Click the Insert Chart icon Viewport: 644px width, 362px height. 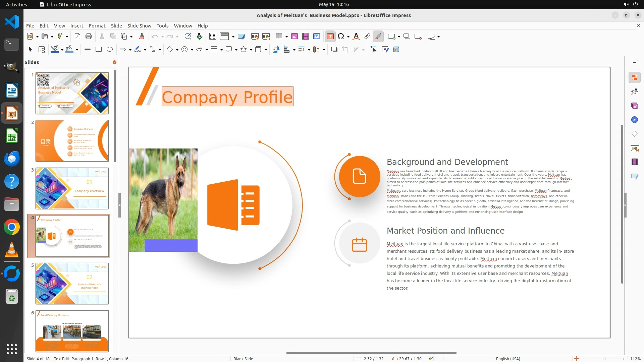pos(316,37)
